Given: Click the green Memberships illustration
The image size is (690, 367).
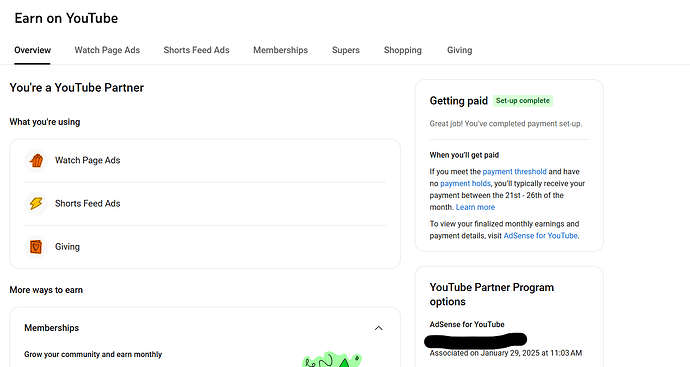Looking at the screenshot, I should [333, 360].
